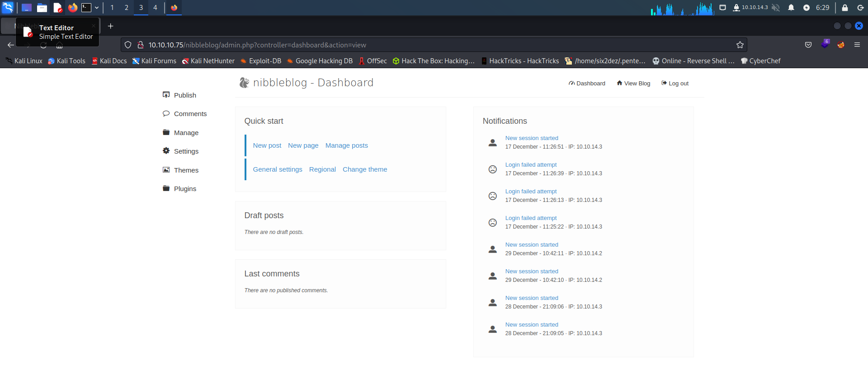Viewport: 868px width, 388px height.
Task: Open the Pocket save icon in toolbar
Action: (808, 45)
